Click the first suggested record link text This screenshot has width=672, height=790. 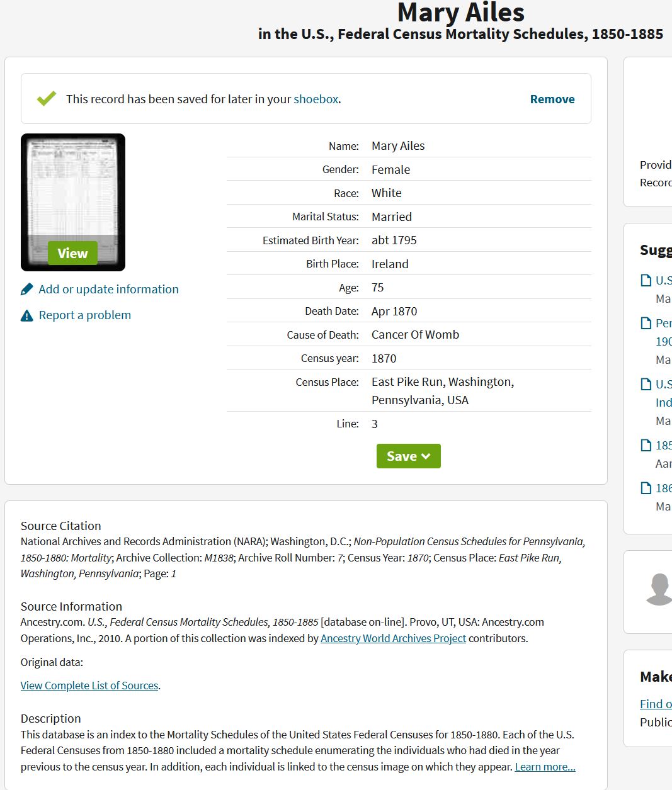point(663,281)
